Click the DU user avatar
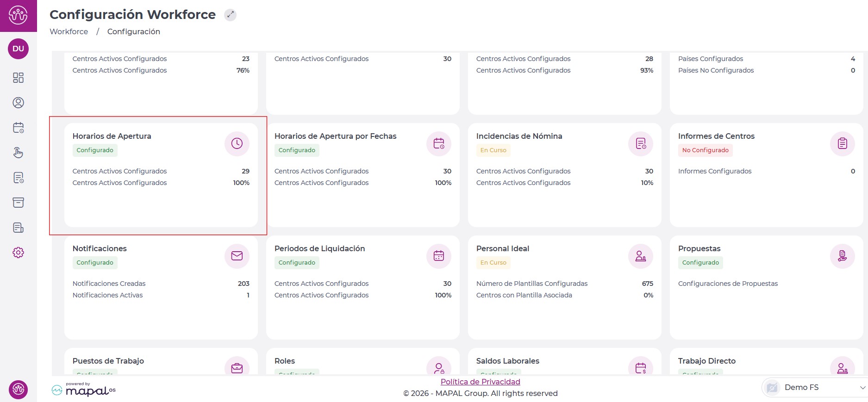 [18, 49]
